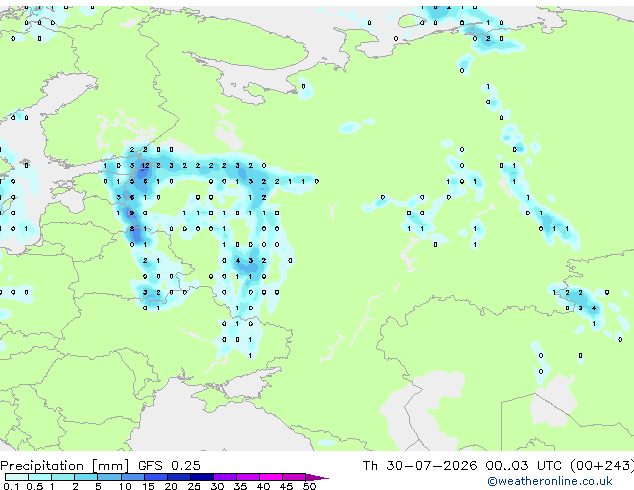Click the 1–2 mm legend swatch

[x=63, y=477]
